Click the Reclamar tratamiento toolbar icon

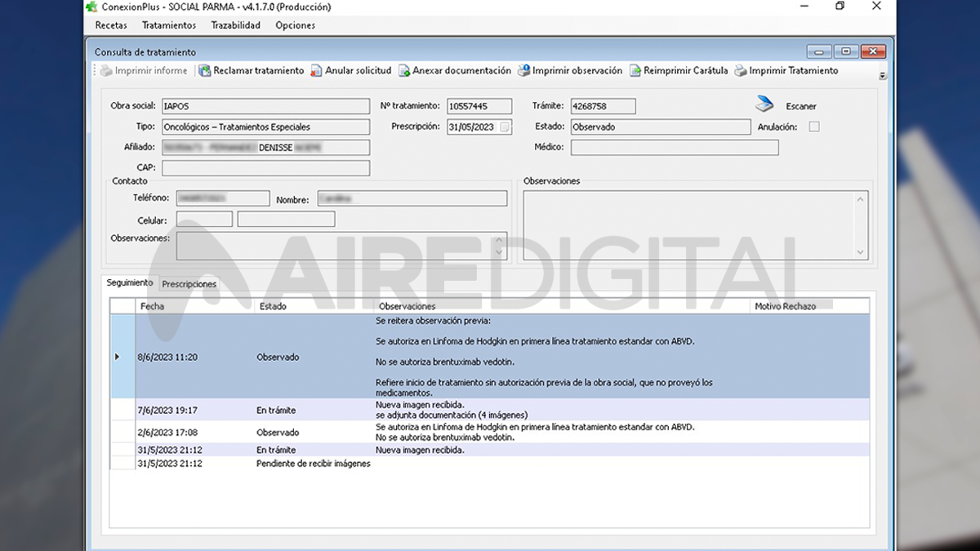(x=205, y=71)
